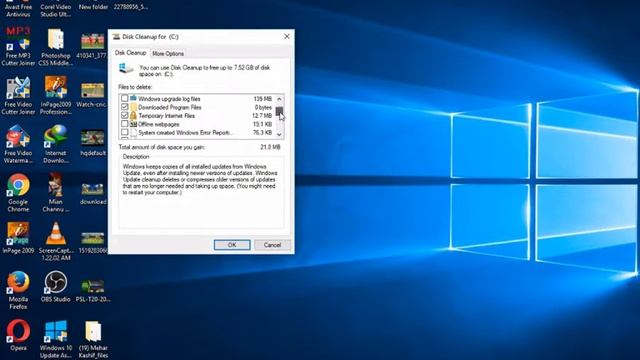Screen dimensions: 640x360
Task: Open the New folder desktop item
Action: (93, 6)
